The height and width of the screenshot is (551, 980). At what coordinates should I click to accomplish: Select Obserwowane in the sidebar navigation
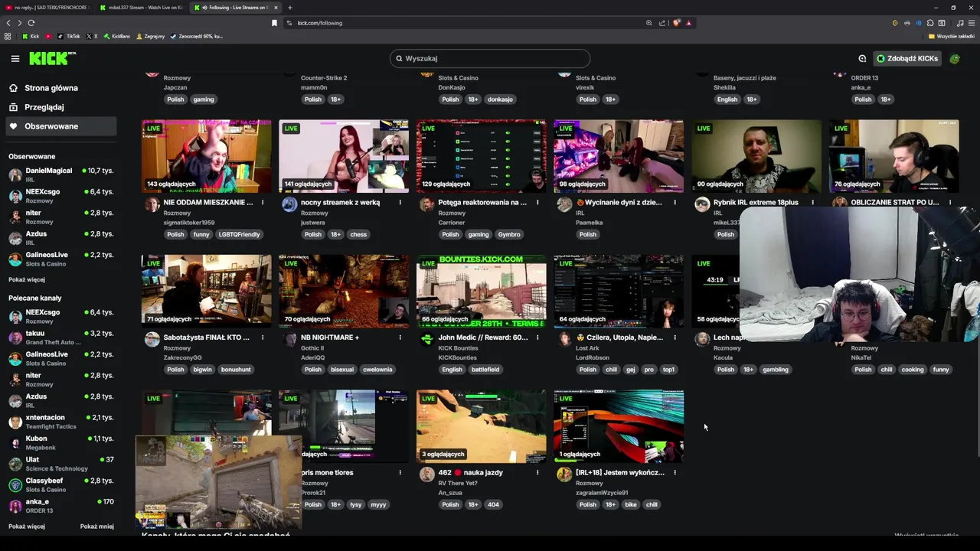click(60, 126)
